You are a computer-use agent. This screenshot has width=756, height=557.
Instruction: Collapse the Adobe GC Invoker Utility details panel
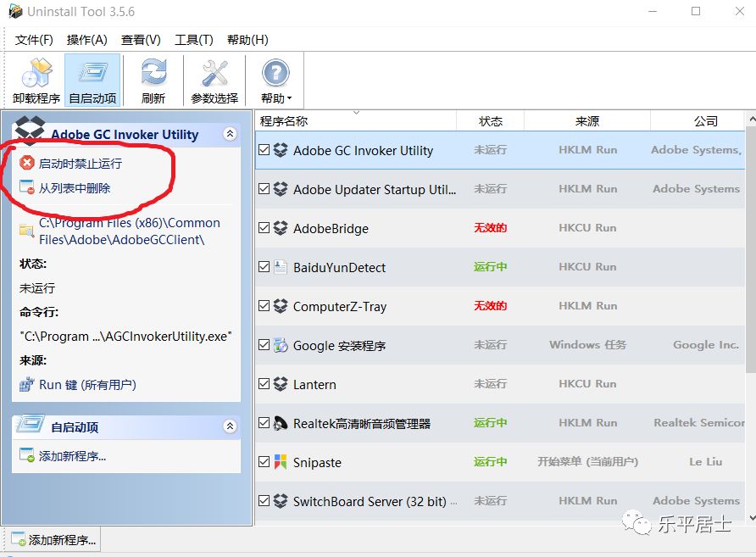point(230,134)
